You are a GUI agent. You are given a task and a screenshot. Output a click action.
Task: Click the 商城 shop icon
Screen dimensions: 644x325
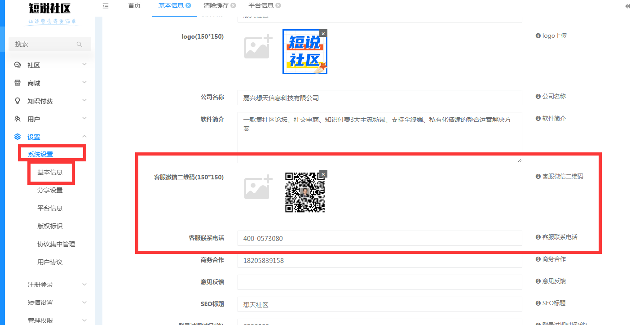[18, 83]
